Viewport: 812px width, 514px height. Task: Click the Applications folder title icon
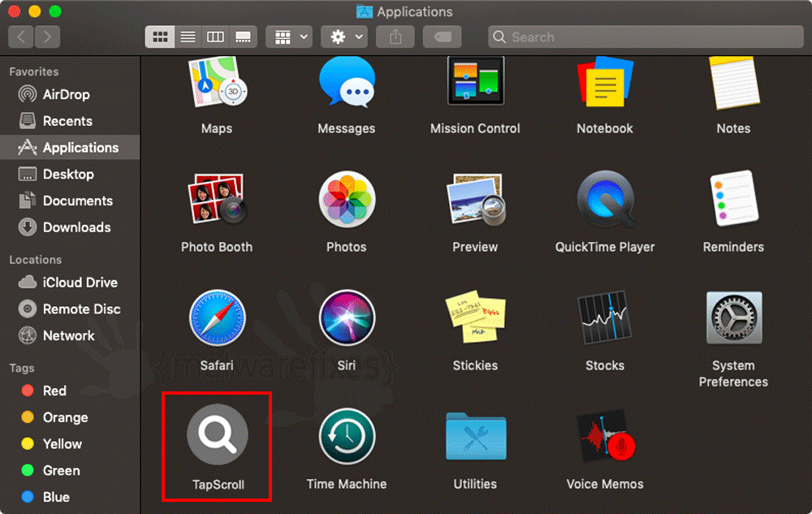click(365, 11)
